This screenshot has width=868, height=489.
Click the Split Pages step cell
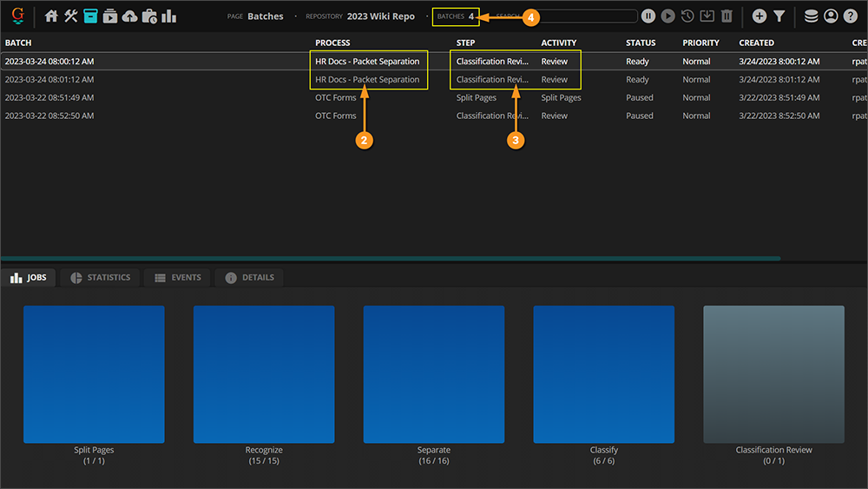[476, 97]
